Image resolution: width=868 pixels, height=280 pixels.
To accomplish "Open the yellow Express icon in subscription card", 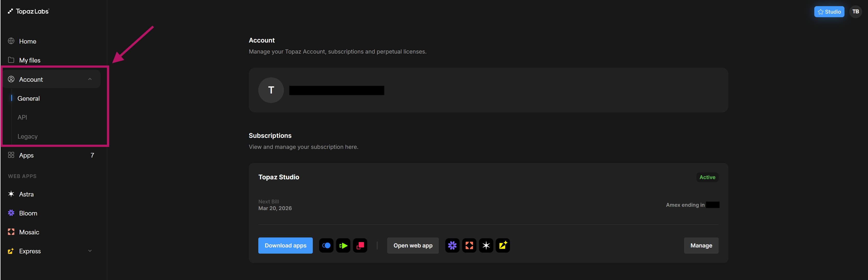I will click(x=503, y=246).
